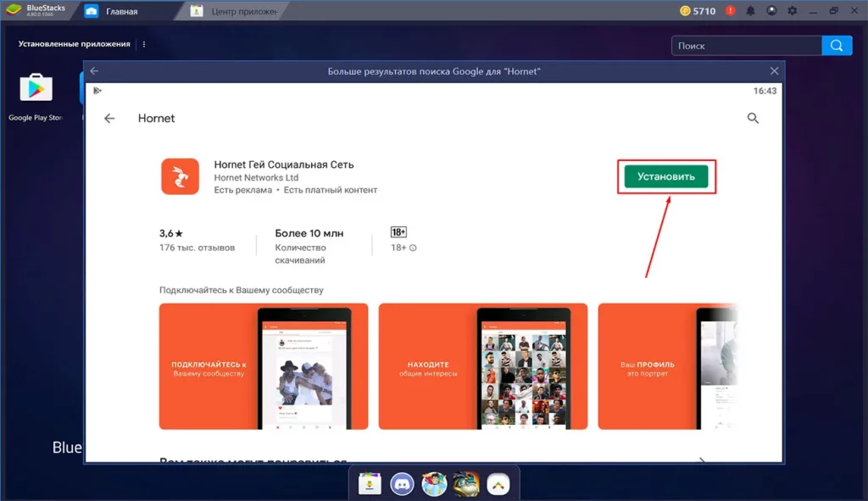
Task: Click the blue search button beside Поиск
Action: [837, 46]
